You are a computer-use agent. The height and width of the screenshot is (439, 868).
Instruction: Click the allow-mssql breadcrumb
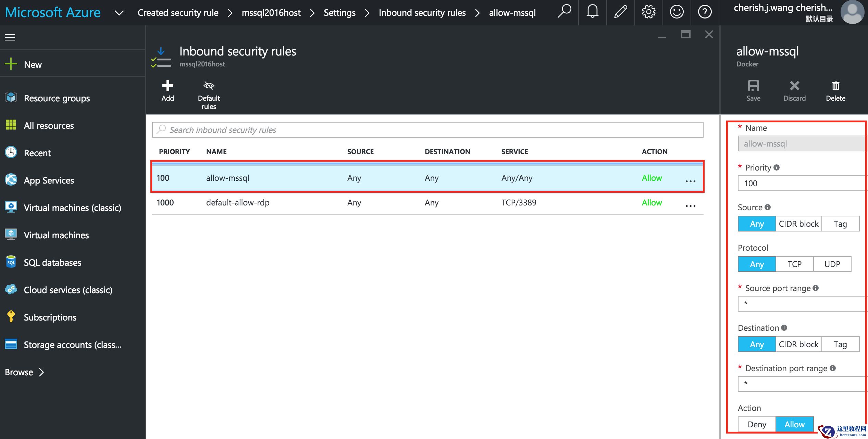[512, 13]
